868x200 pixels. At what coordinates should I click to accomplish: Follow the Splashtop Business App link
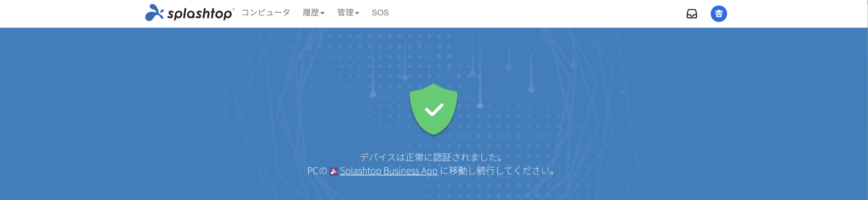pos(389,171)
